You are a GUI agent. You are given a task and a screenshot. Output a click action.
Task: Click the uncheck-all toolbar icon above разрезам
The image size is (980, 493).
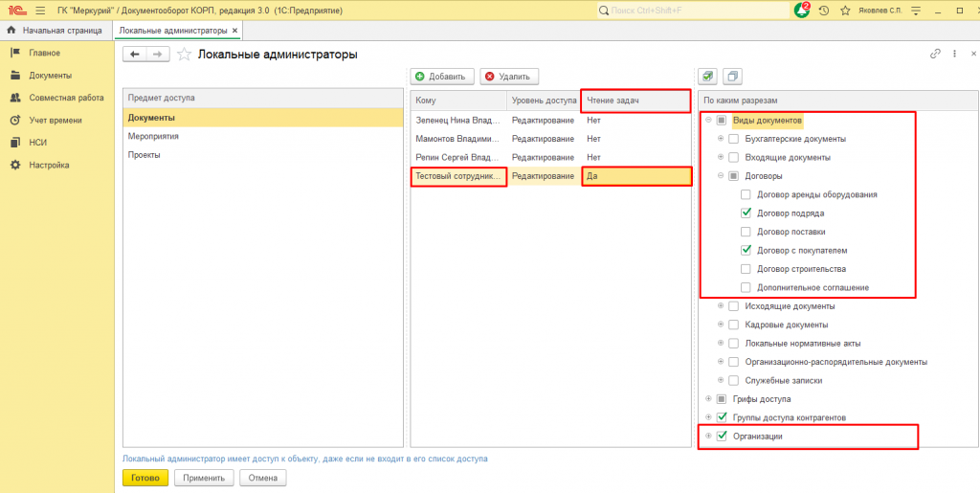(732, 77)
